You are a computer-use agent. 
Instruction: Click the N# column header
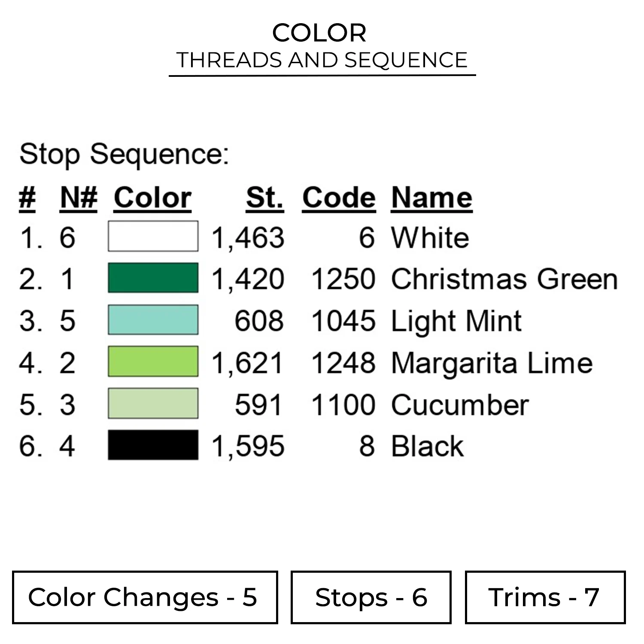(x=79, y=198)
